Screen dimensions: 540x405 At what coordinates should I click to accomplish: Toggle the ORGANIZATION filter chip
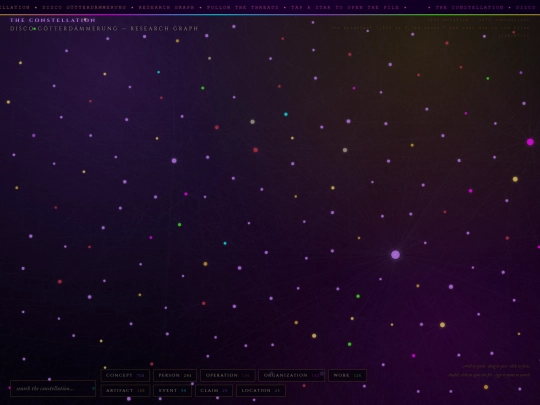[291, 375]
